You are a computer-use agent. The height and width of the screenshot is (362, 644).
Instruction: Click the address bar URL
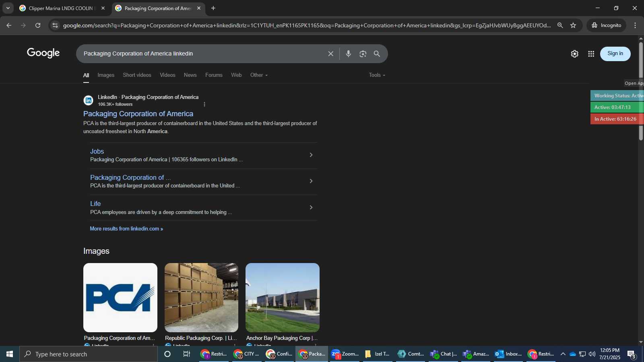coord(307,25)
